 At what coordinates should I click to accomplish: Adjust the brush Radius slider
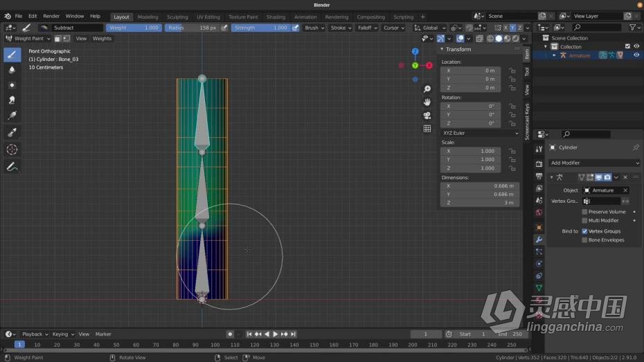(x=192, y=28)
